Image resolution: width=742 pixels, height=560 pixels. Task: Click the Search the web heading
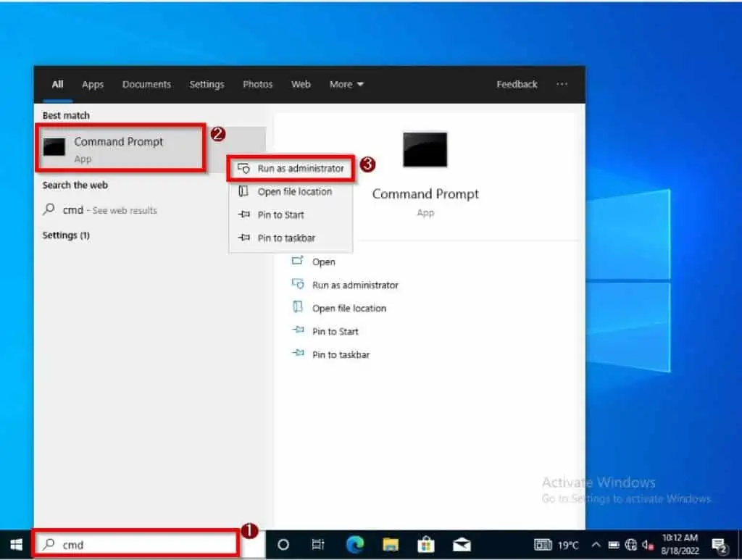75,185
